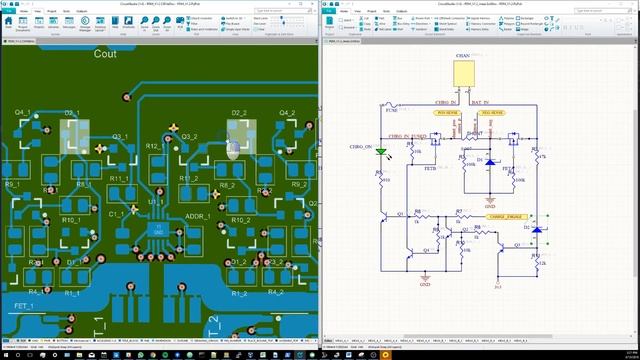Image resolution: width=640 pixels, height=360 pixels.
Task: Select the highlighted D2_2 footprint on PCB
Action: click(242, 137)
